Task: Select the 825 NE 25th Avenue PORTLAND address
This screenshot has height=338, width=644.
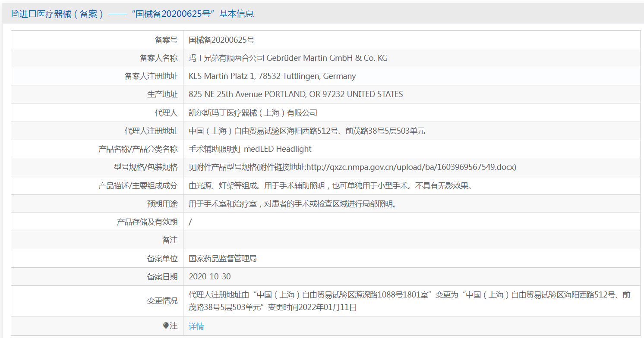Action: click(296, 94)
